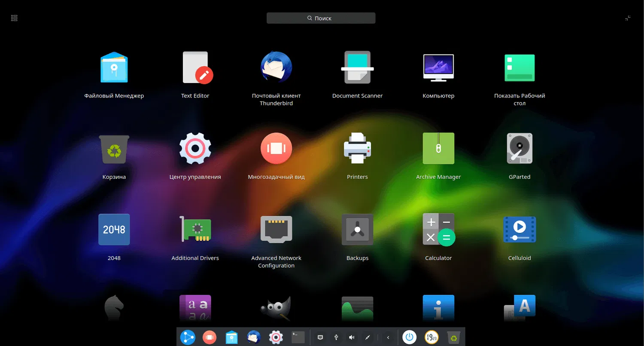Launch the Archive Manager

point(438,148)
